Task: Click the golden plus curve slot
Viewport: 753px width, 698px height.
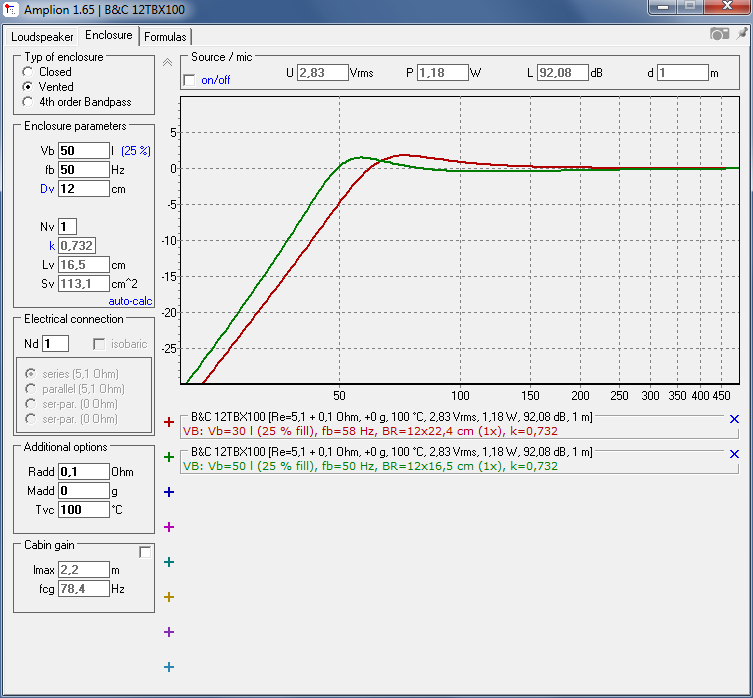Action: coord(169,597)
